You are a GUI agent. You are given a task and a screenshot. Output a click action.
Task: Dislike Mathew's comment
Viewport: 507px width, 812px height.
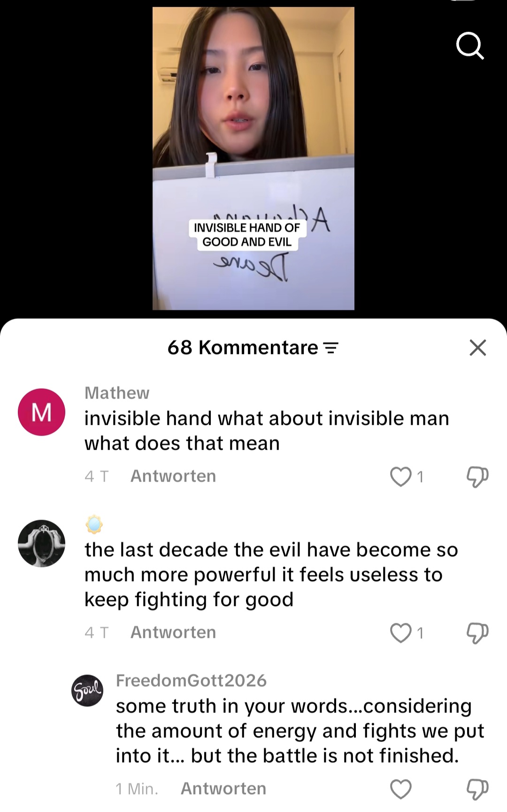click(x=477, y=477)
